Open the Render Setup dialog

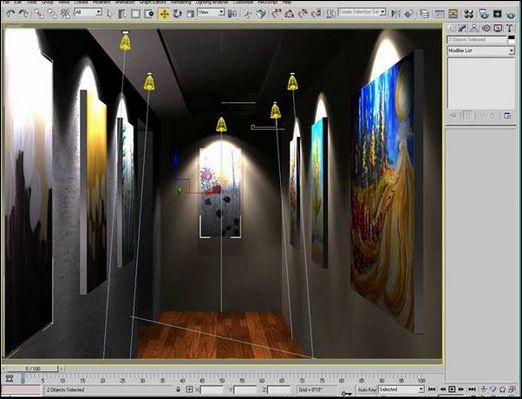[x=483, y=13]
